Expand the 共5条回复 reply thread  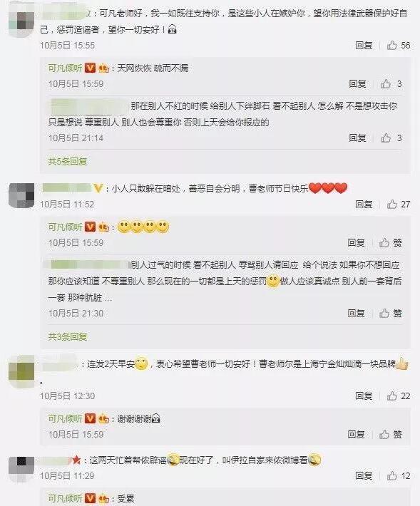[68, 161]
